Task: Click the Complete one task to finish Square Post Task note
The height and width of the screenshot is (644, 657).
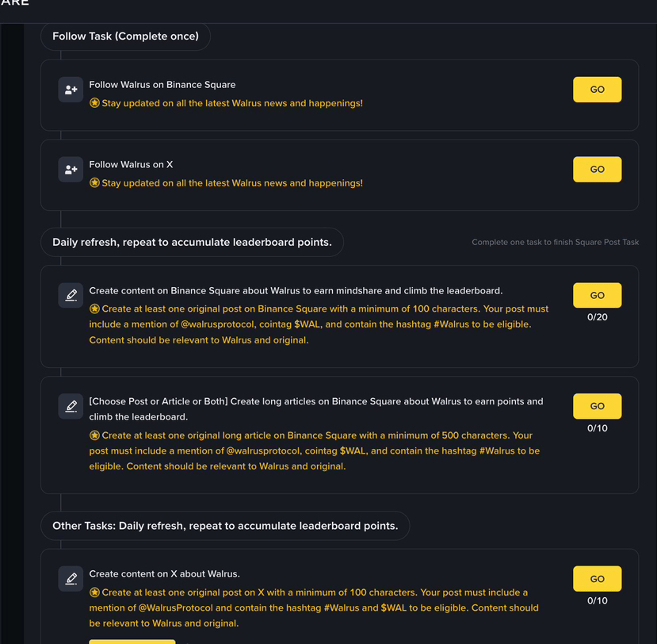Action: [555, 242]
